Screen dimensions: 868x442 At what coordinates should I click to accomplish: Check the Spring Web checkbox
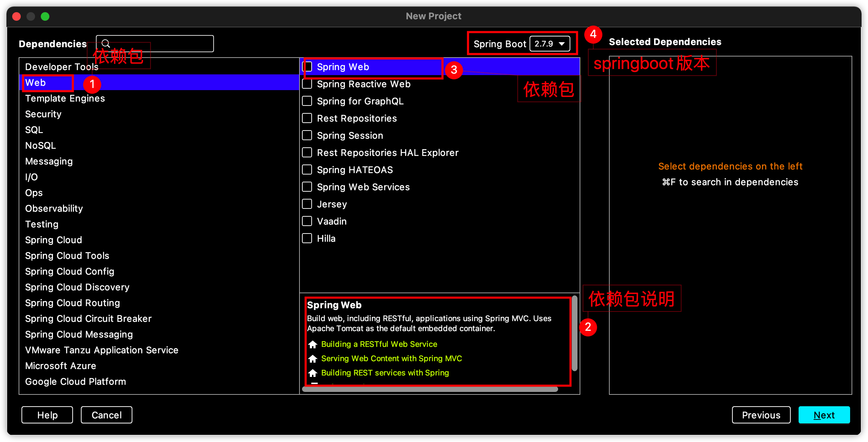click(x=307, y=67)
